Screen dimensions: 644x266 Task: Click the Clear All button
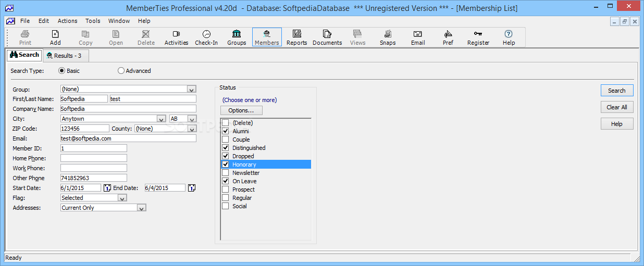617,107
